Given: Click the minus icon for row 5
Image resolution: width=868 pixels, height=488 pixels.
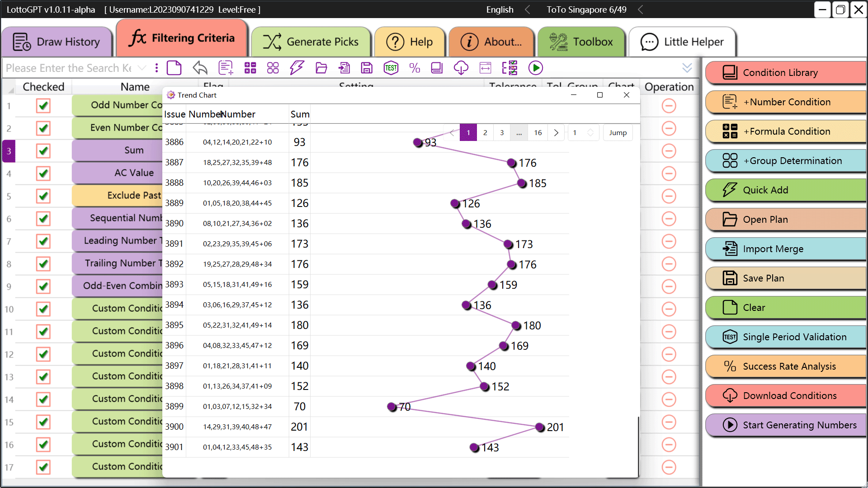Looking at the screenshot, I should [x=669, y=196].
